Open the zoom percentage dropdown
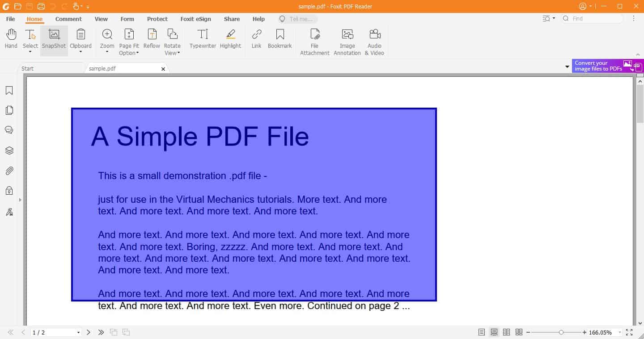Image resolution: width=644 pixels, height=339 pixels. [619, 332]
